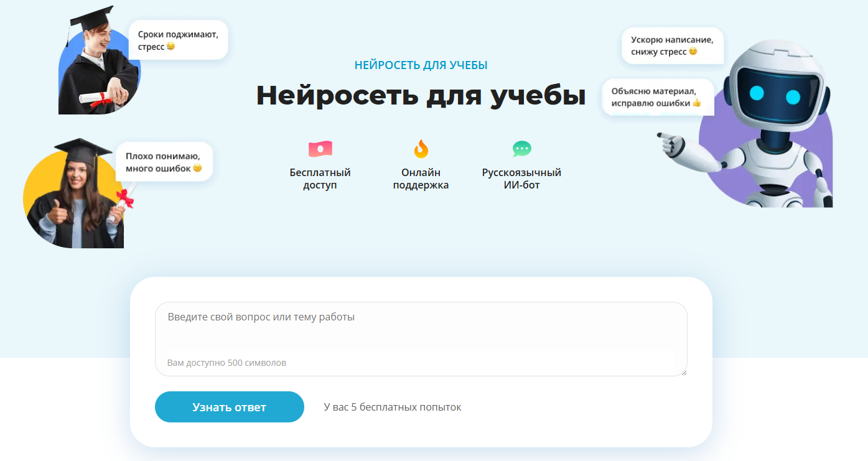Click the green chat bubble AI-bot icon
The width and height of the screenshot is (868, 461).
tap(521, 149)
